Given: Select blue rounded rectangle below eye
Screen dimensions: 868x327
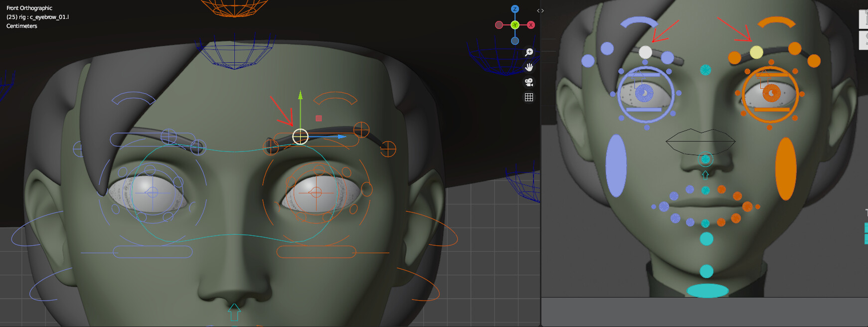Looking at the screenshot, I should pyautogui.click(x=153, y=252).
